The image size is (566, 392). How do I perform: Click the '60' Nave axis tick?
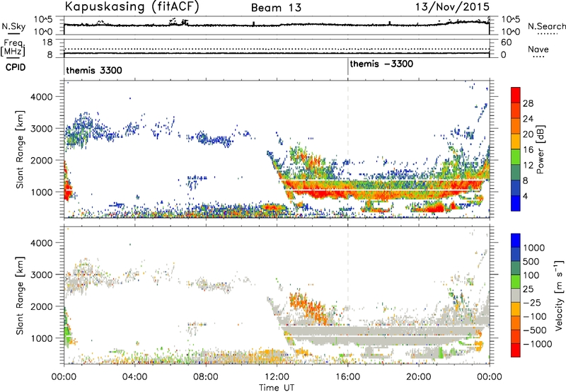coord(506,42)
